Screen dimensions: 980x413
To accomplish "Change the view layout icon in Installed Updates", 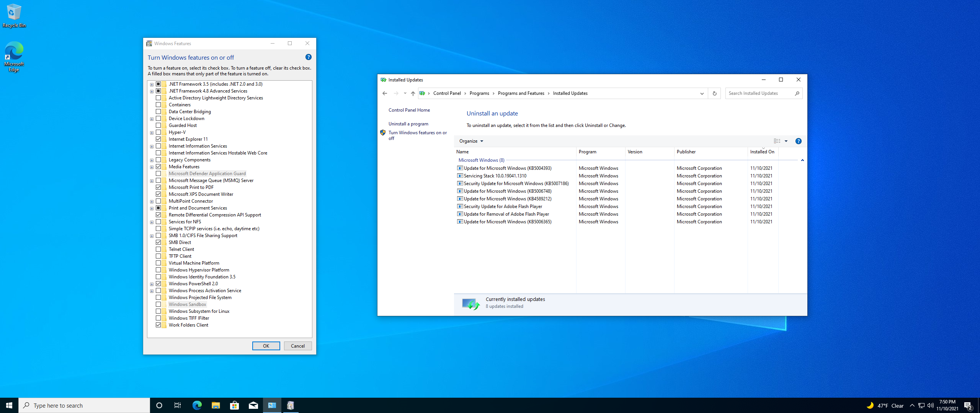I will [x=777, y=141].
